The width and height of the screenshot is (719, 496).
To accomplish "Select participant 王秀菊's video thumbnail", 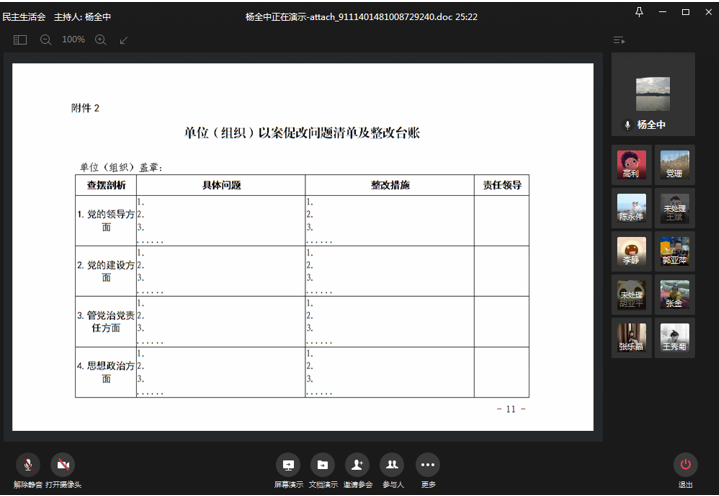I will point(675,337).
